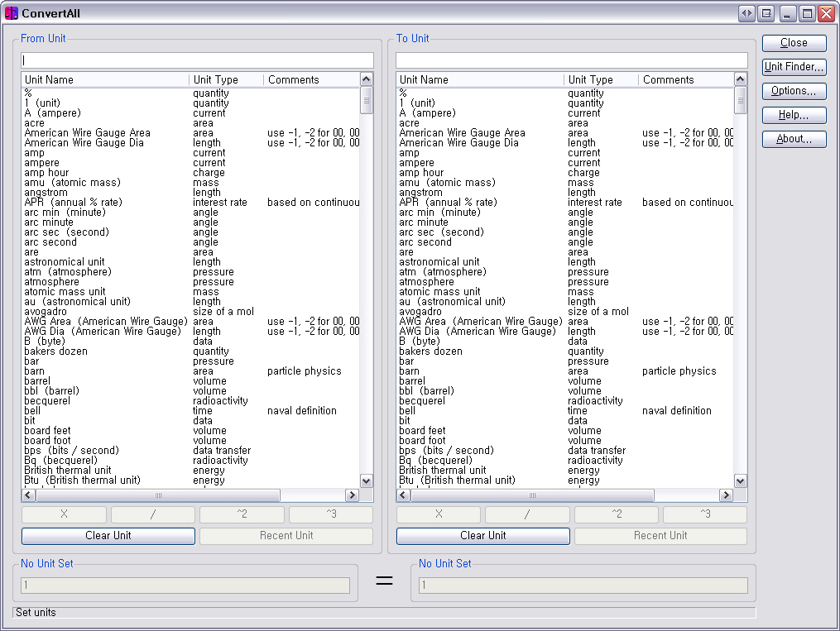Open the Options dialog
Screen dimensions: 840x631
(794, 91)
